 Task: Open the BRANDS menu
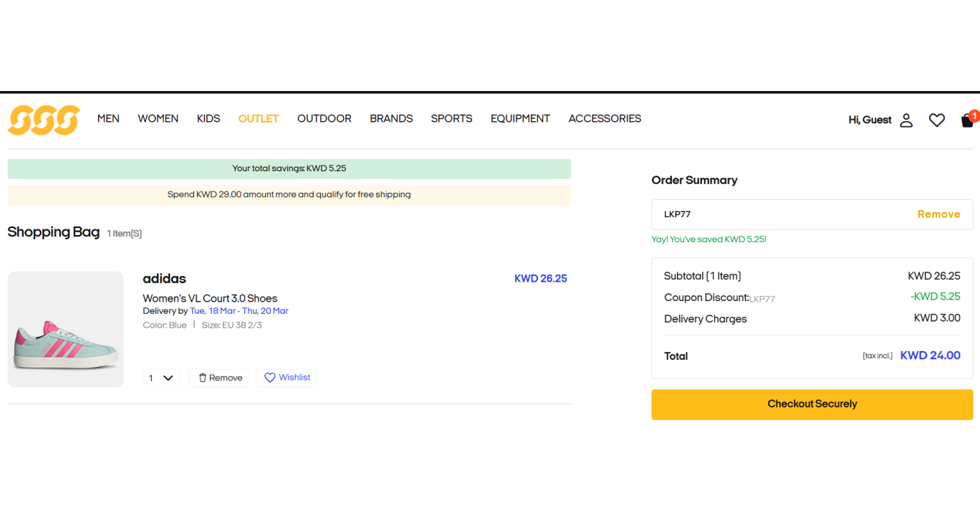point(391,119)
